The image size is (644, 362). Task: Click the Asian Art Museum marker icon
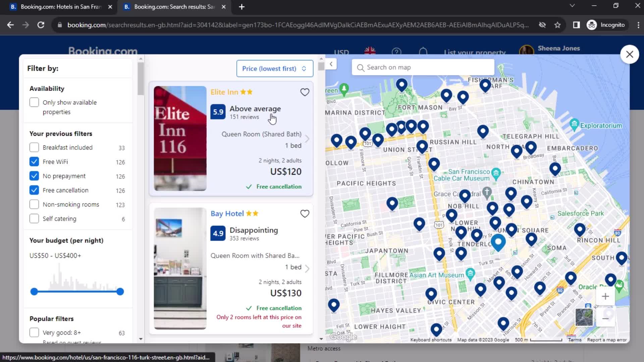pos(470,274)
